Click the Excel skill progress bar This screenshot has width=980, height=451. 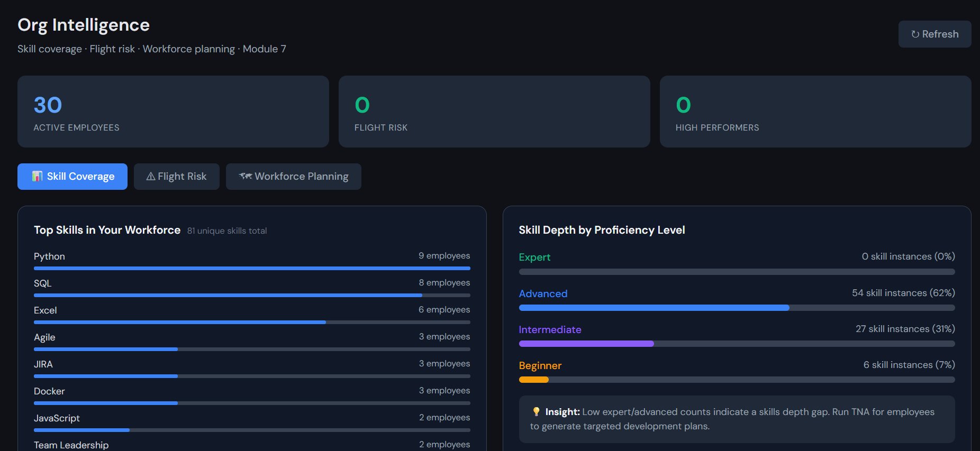tap(252, 323)
